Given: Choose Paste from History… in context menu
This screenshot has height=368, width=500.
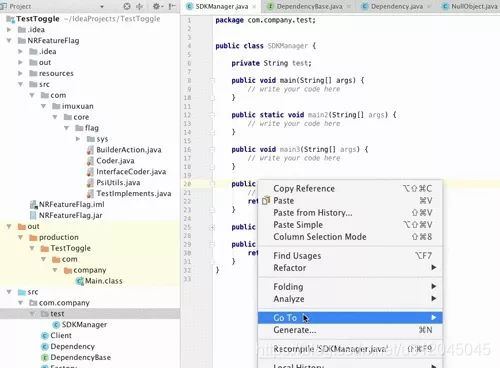Looking at the screenshot, I should [x=350, y=213].
